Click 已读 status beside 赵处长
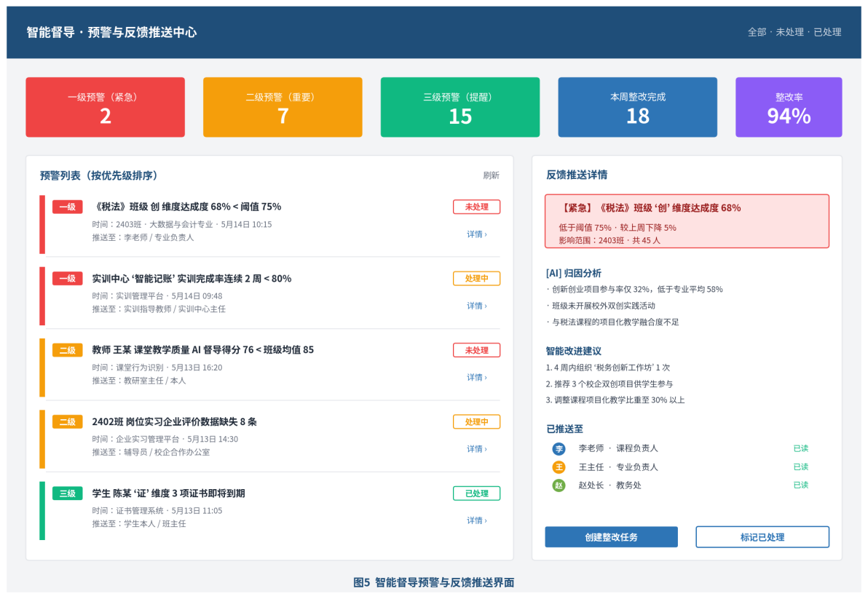The width and height of the screenshot is (868, 599). 800,485
